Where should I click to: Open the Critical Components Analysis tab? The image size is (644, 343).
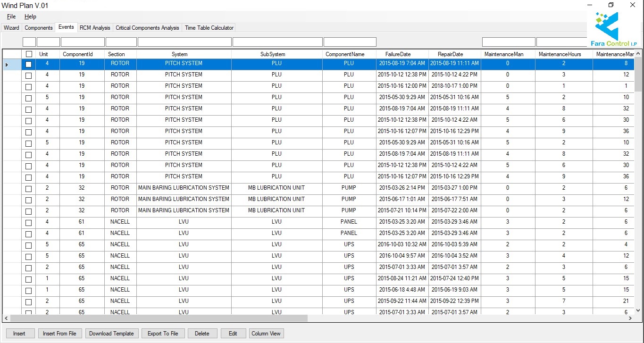pos(147,28)
